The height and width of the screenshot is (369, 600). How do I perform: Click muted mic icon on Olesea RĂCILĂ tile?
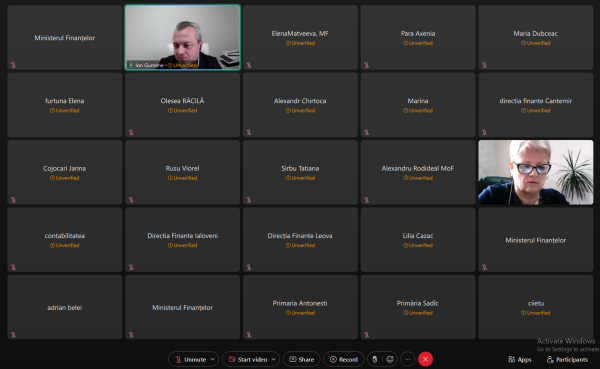coord(131,132)
